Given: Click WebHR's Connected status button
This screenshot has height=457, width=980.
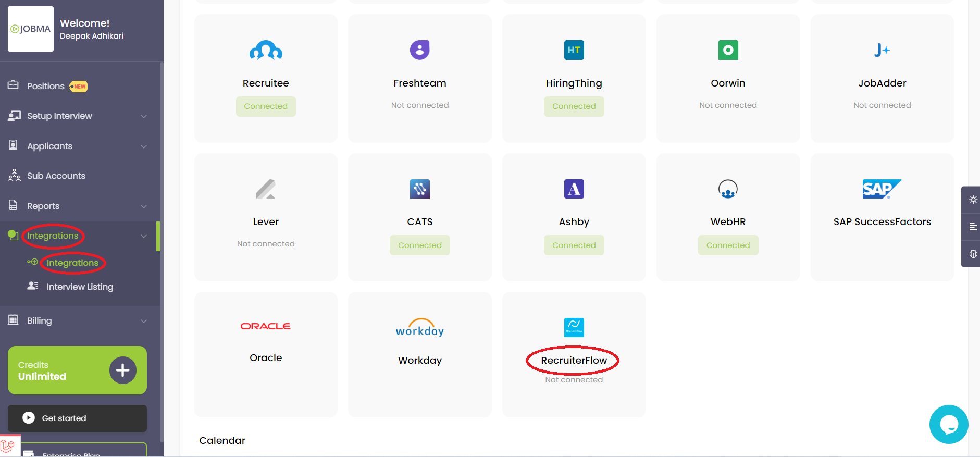Looking at the screenshot, I should 728,245.
